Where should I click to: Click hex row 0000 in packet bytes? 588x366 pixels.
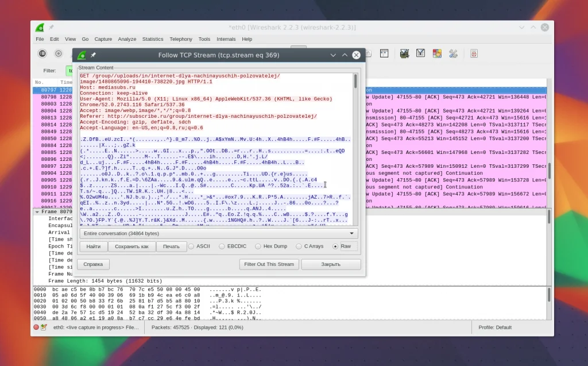tap(148, 290)
